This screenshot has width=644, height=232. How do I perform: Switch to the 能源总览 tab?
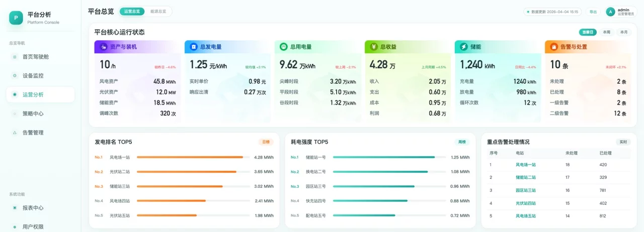coord(158,12)
